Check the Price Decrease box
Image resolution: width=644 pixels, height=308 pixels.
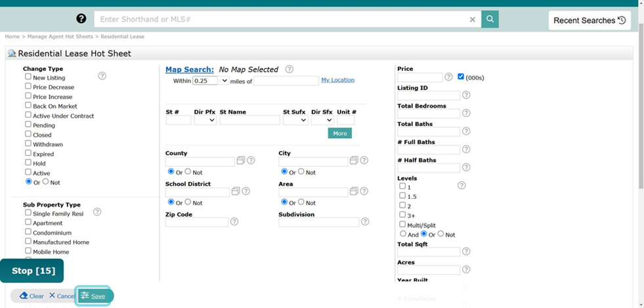pos(28,86)
